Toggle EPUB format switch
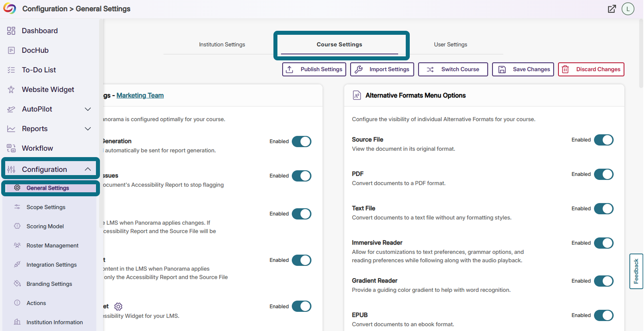This screenshot has width=644, height=331. (604, 315)
